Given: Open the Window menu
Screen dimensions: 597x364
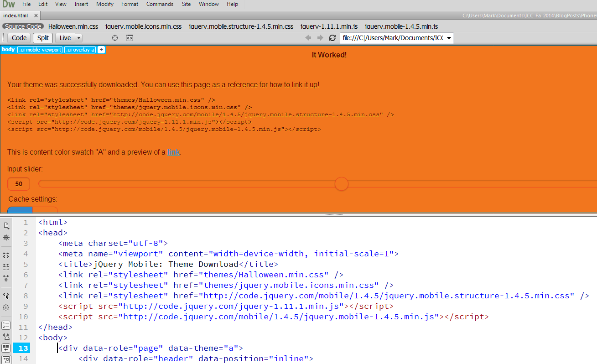Looking at the screenshot, I should [208, 4].
